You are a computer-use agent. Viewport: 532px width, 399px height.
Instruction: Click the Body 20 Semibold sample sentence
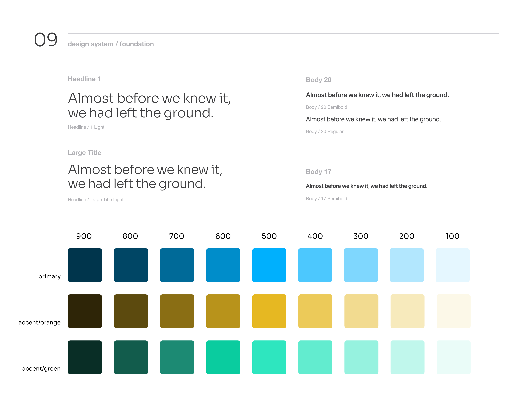coord(377,95)
